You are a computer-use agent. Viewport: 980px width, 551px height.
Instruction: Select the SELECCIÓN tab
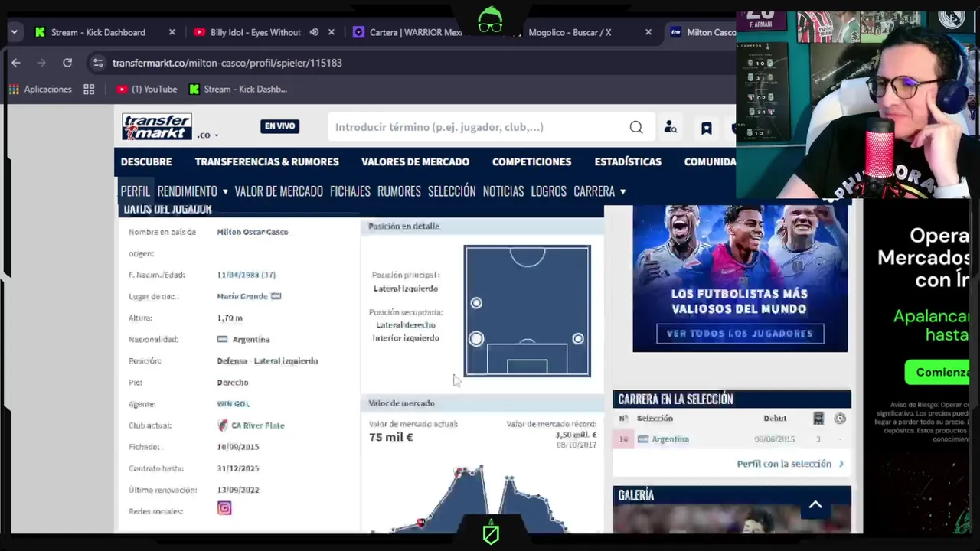(x=452, y=191)
